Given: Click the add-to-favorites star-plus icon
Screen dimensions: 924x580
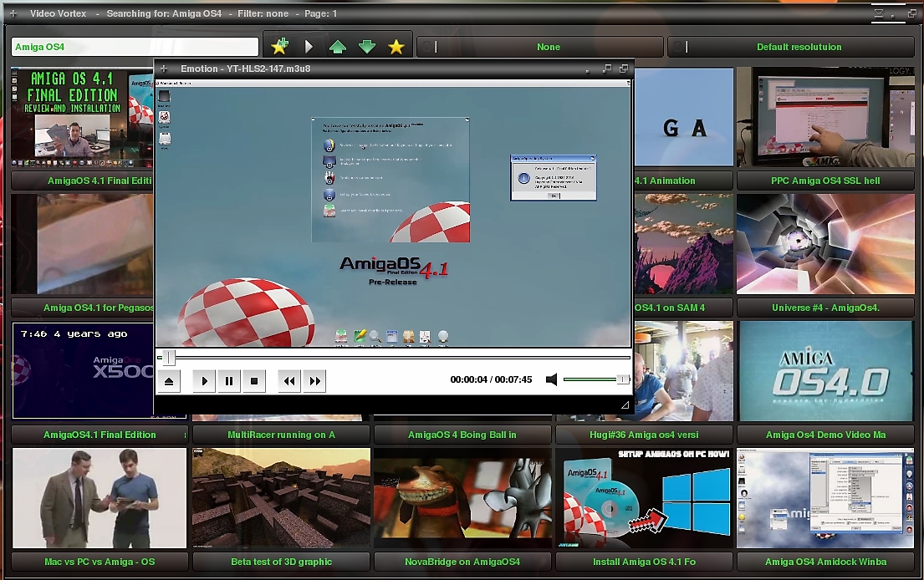Looking at the screenshot, I should click(280, 47).
